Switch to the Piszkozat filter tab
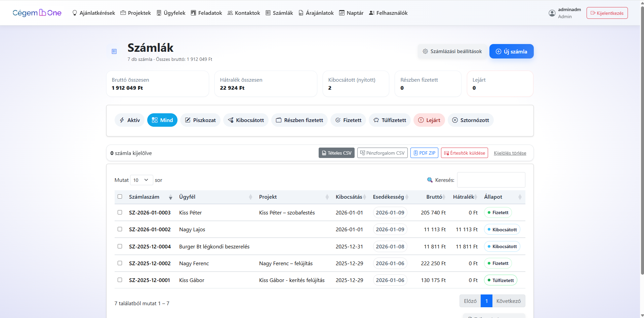The height and width of the screenshot is (318, 644). [x=200, y=120]
